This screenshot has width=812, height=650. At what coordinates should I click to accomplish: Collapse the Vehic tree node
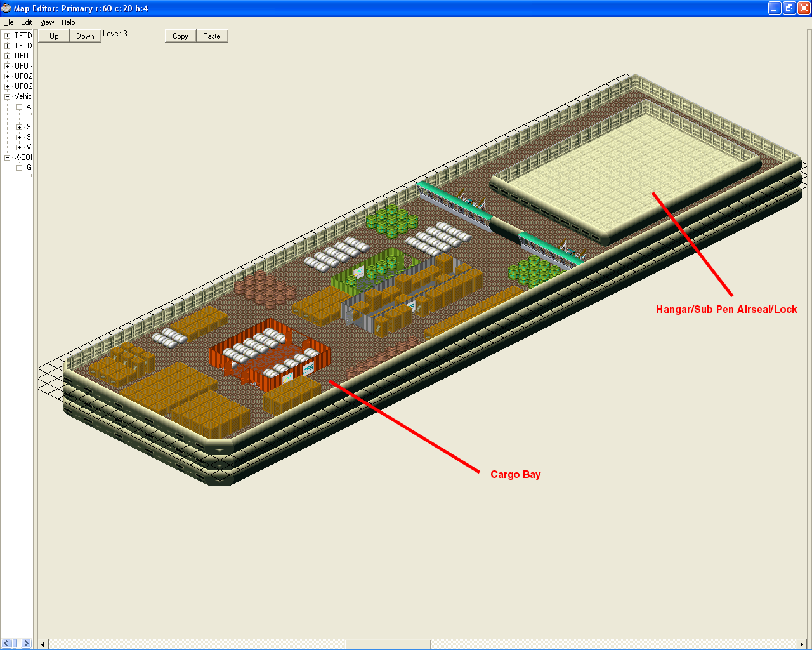tap(8, 96)
